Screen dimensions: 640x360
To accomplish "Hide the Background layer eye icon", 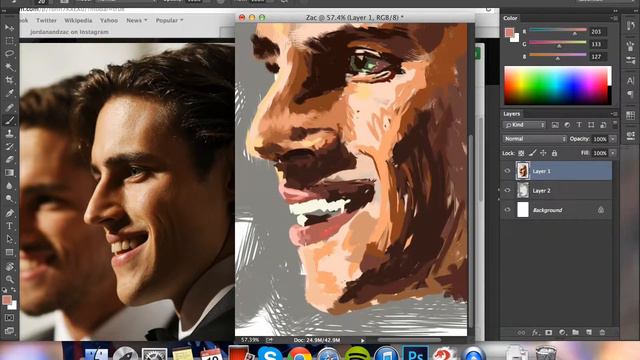I will [507, 210].
